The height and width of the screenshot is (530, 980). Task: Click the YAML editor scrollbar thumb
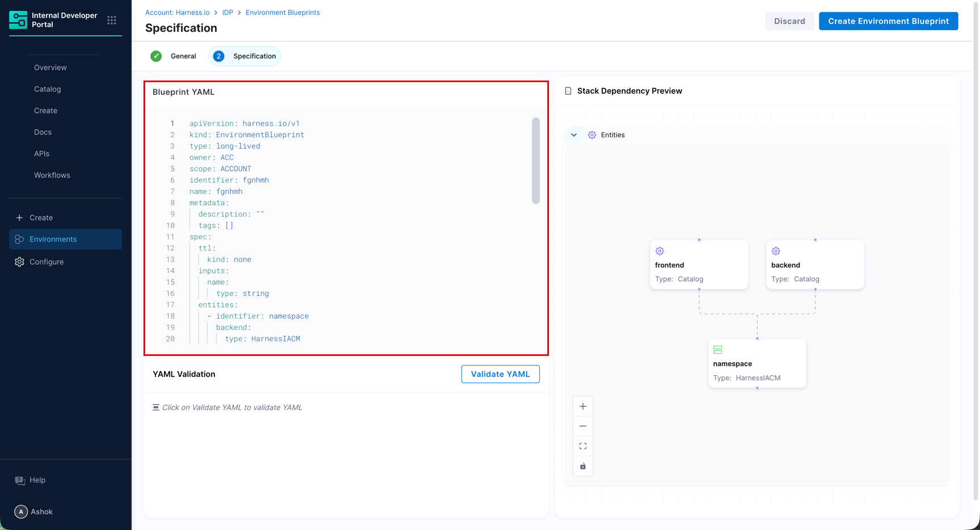click(535, 160)
